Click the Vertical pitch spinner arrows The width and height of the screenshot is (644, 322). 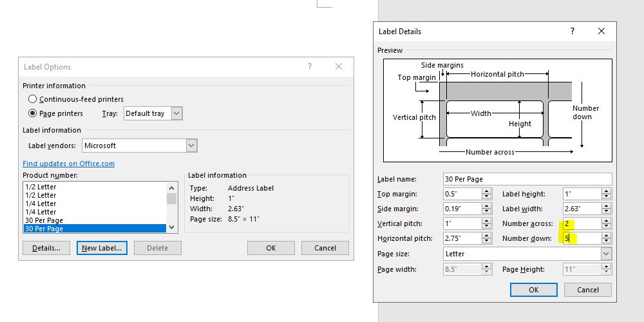tap(487, 224)
